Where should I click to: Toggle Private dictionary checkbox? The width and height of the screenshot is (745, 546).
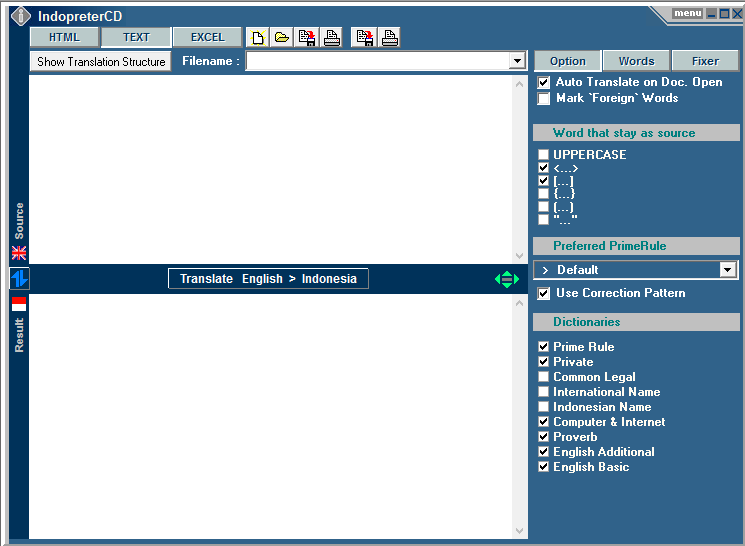tap(543, 362)
